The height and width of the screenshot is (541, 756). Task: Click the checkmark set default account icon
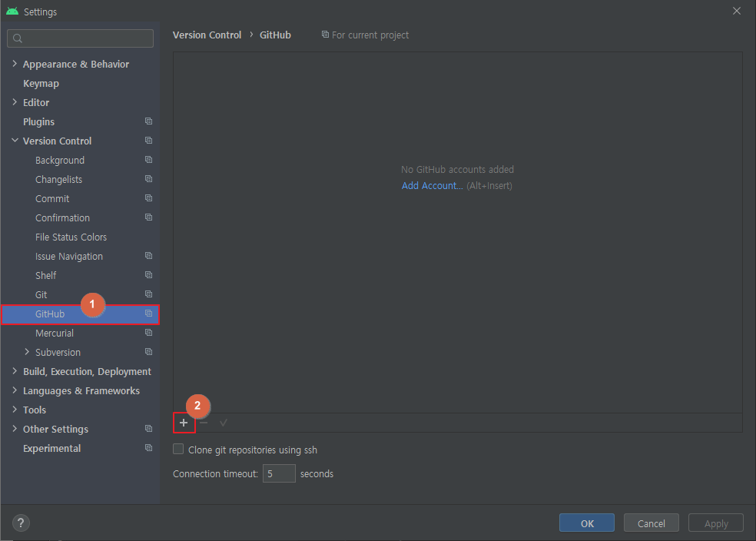coord(224,423)
